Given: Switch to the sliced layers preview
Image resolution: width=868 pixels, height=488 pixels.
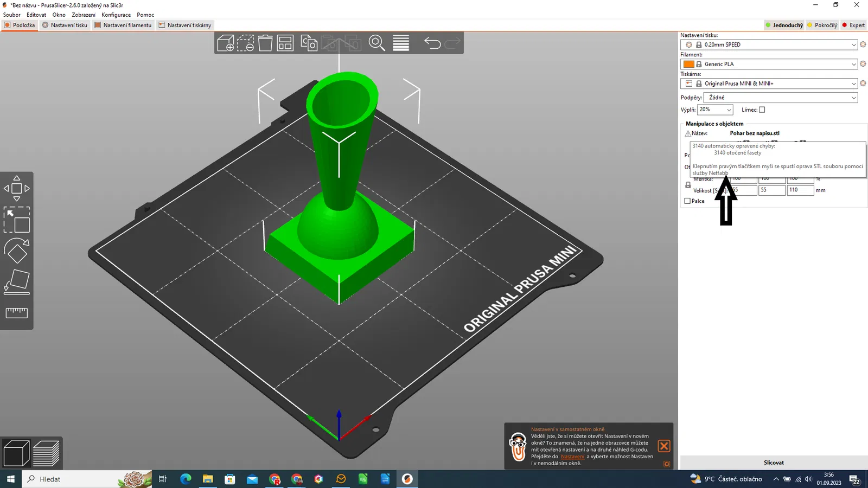Looking at the screenshot, I should click(x=46, y=453).
